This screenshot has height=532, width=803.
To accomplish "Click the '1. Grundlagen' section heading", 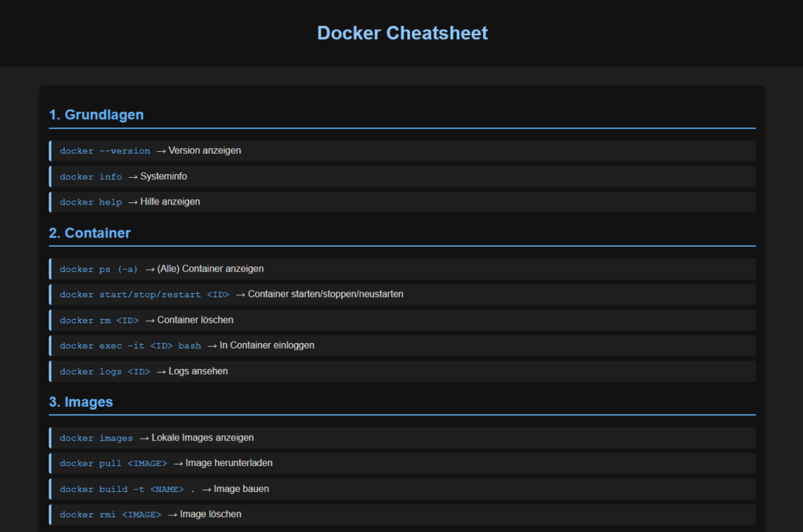I will tap(96, 115).
